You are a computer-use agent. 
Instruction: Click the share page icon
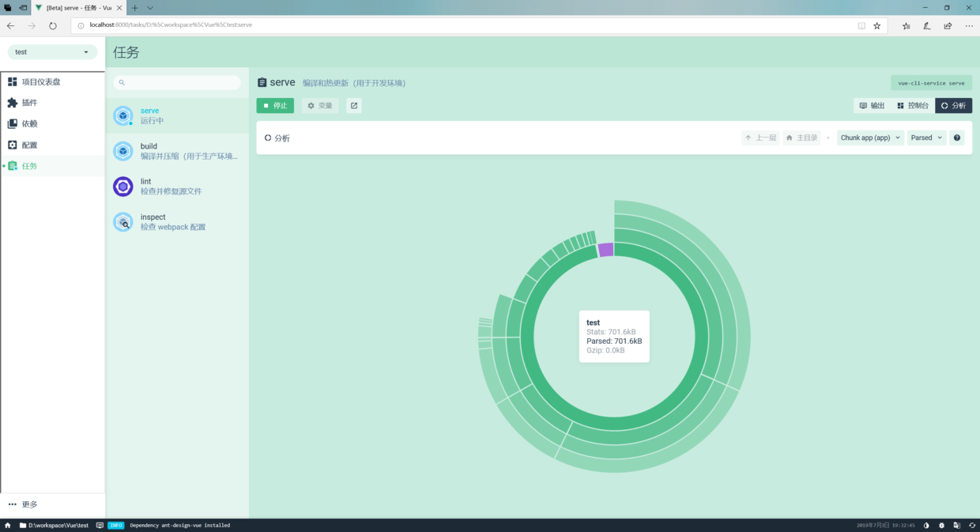[948, 25]
